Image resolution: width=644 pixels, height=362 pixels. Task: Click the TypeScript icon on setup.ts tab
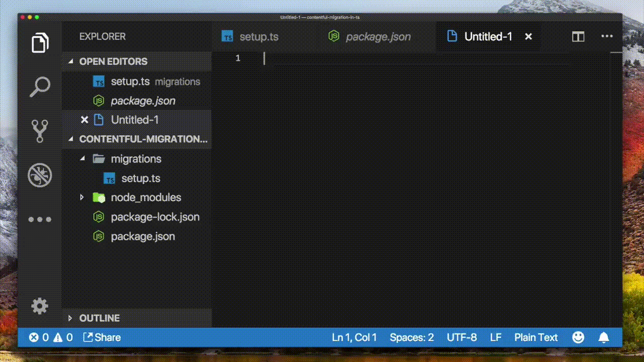coord(227,37)
